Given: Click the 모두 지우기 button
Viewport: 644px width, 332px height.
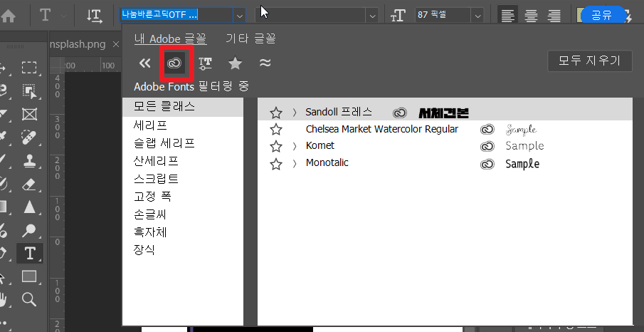Looking at the screenshot, I should pos(589,61).
